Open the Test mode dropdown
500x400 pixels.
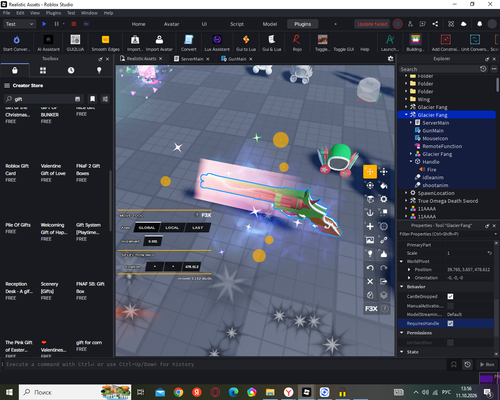[x=19, y=24]
